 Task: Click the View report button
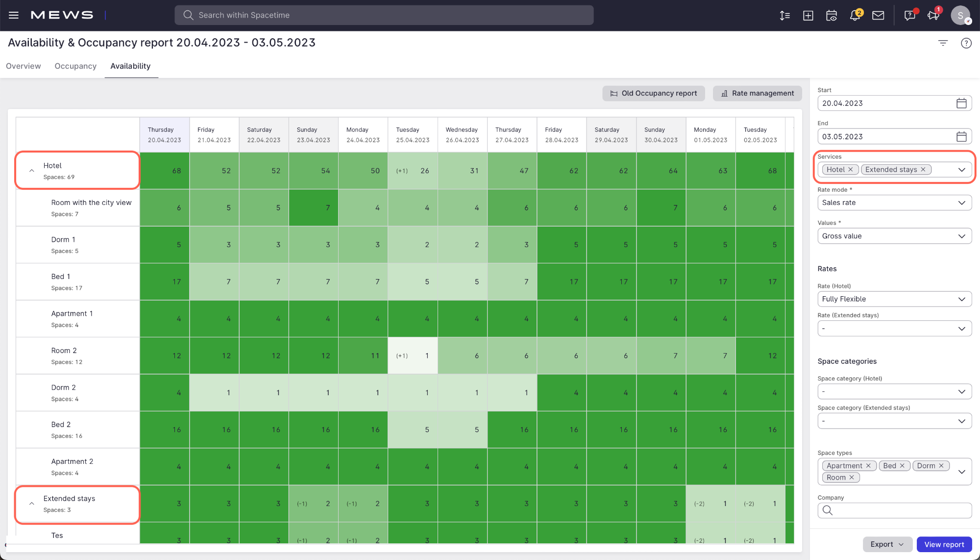click(944, 544)
